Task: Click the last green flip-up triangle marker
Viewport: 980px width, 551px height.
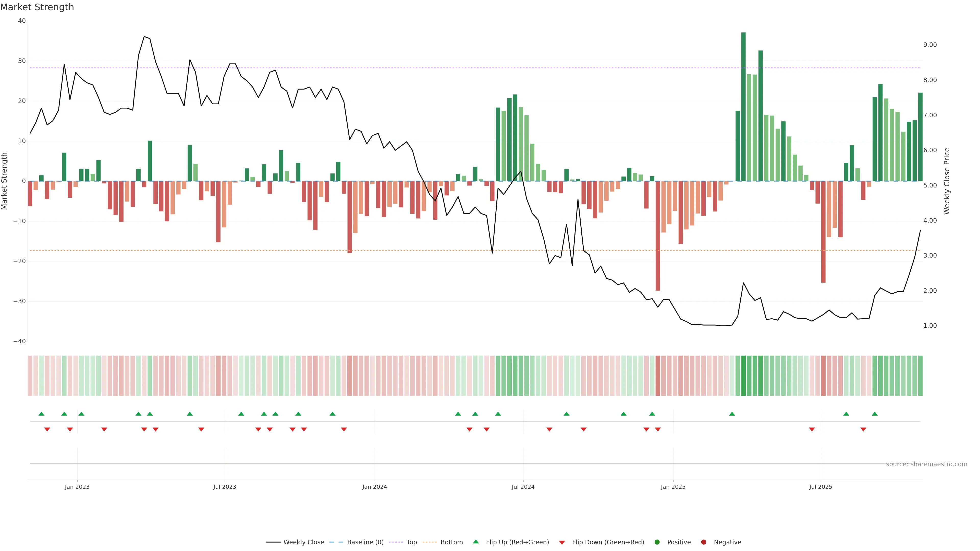Action: [875, 414]
